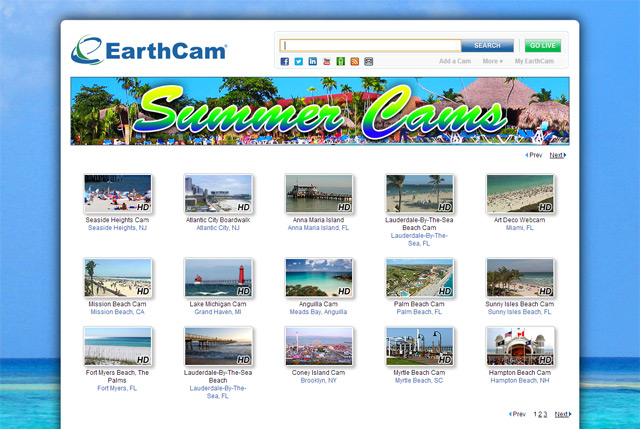Open the YouTube icon link
The height and width of the screenshot is (429, 640).
click(327, 61)
